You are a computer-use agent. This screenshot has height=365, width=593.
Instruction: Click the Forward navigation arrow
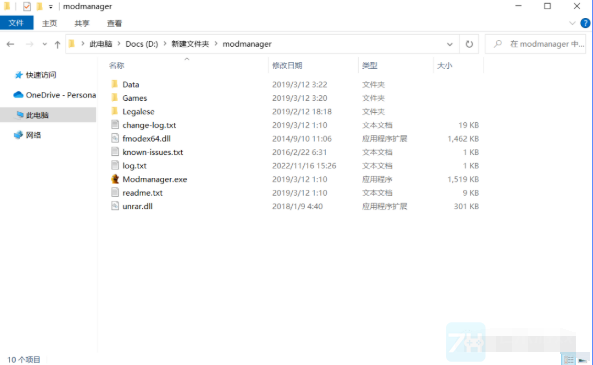click(29, 44)
